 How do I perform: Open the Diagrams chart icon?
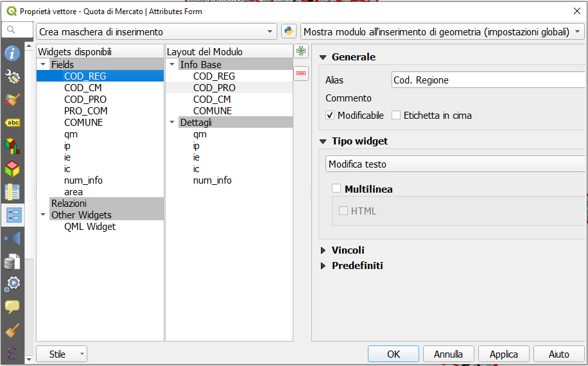click(12, 146)
